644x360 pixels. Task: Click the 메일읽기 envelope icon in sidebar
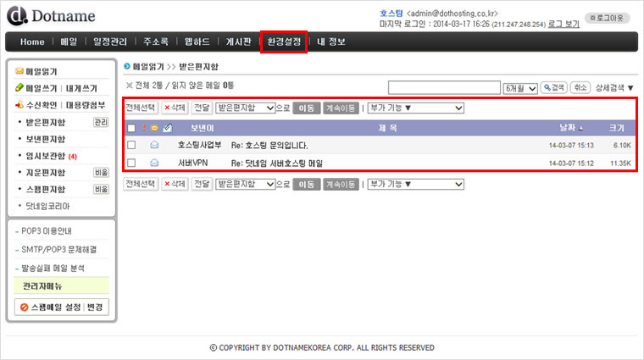click(x=19, y=72)
